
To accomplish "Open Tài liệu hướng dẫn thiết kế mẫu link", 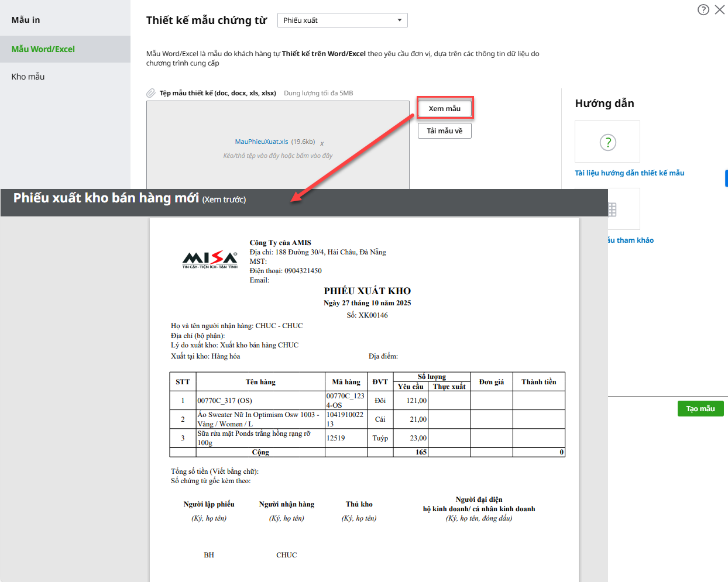I will (x=630, y=173).
